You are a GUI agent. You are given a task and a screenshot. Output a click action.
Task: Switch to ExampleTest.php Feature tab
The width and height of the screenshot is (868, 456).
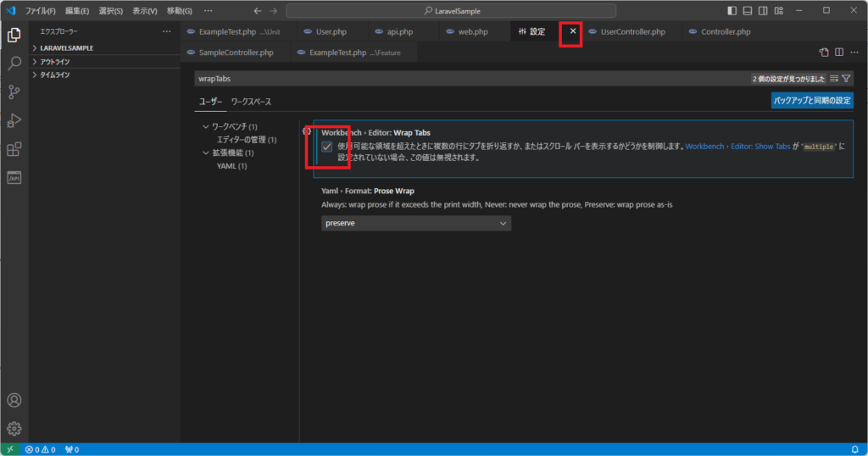pyautogui.click(x=354, y=53)
